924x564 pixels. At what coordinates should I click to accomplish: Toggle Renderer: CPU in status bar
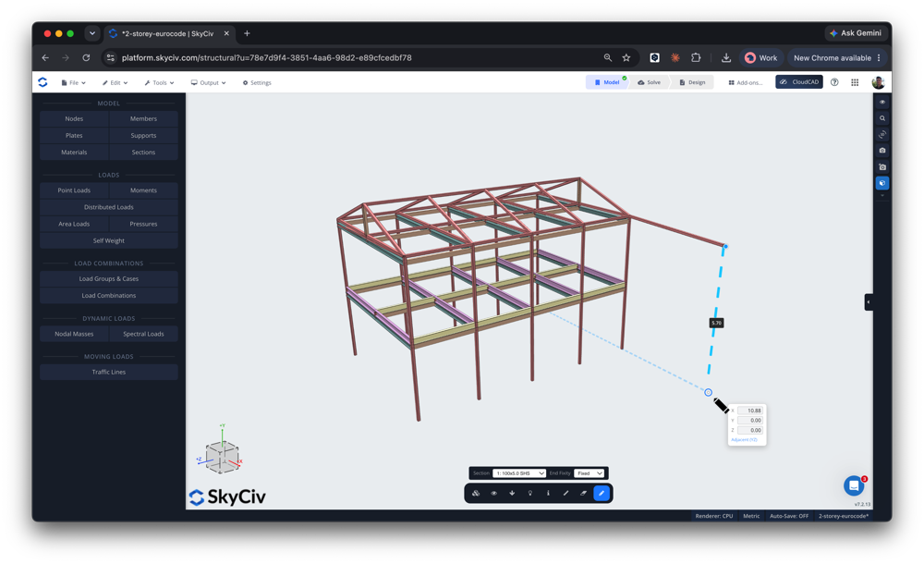click(x=713, y=516)
